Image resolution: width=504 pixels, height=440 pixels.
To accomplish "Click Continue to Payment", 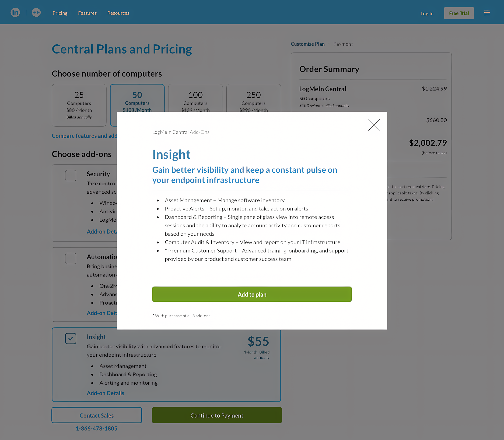I will coord(217,416).
